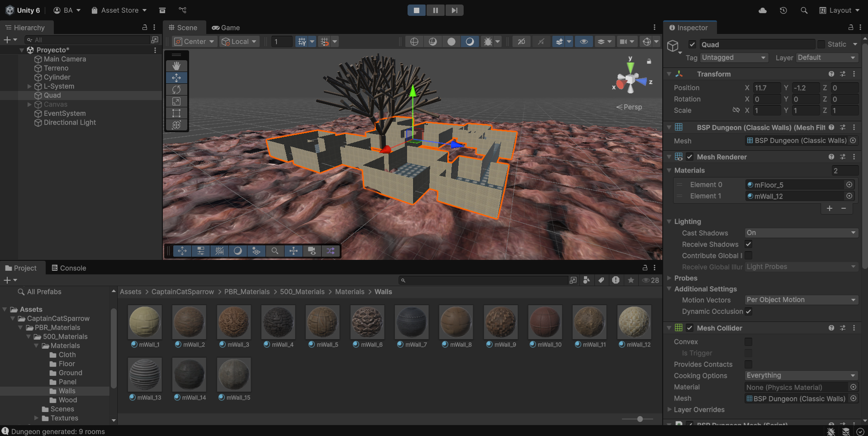
Task: Open the Undo History icon
Action: (x=783, y=10)
